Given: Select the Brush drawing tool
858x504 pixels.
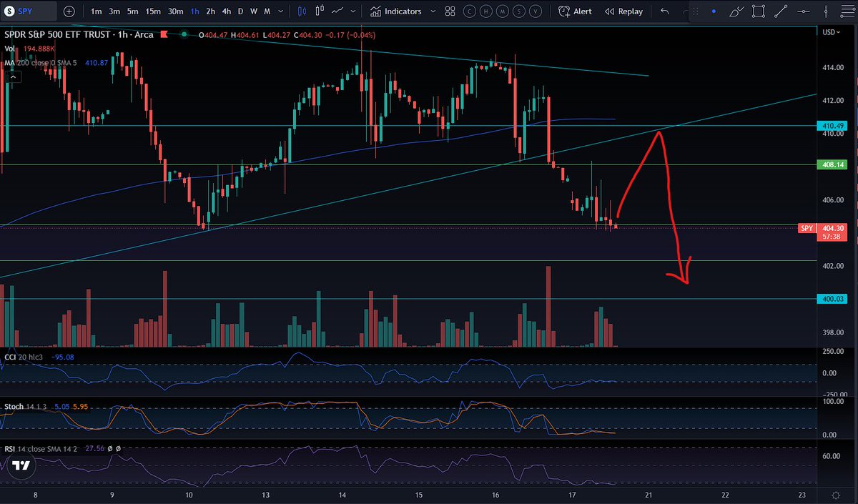Looking at the screenshot, I should 738,11.
